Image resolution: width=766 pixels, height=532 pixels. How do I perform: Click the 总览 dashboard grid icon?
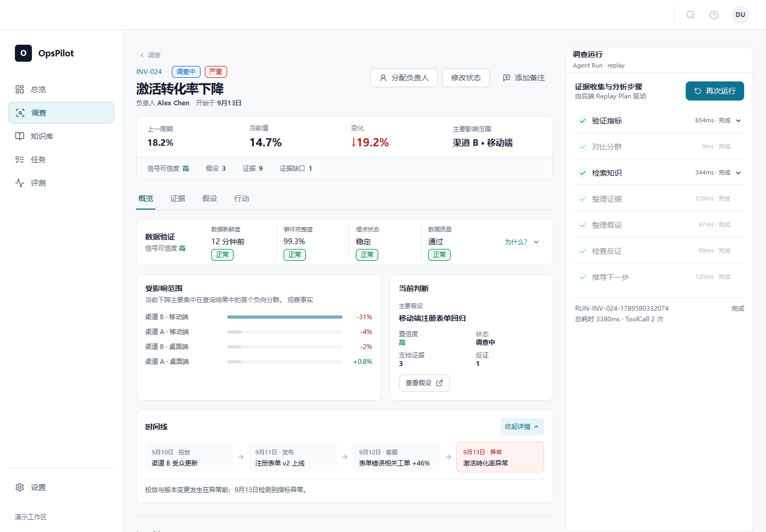20,89
